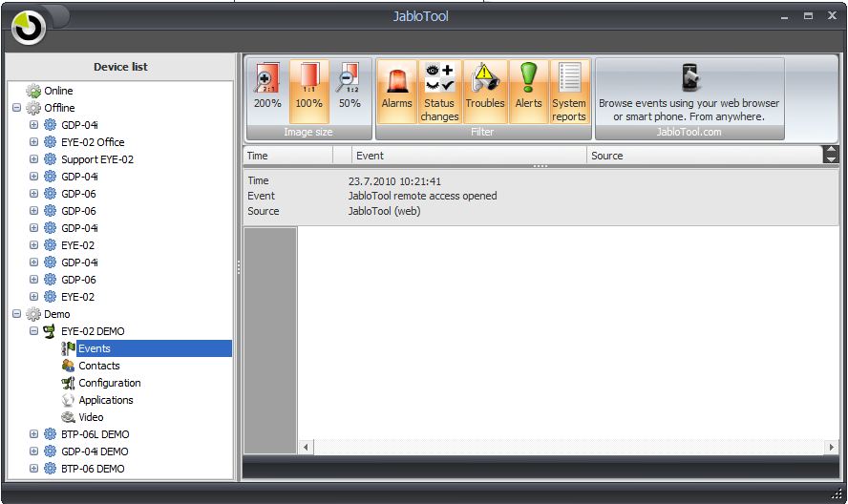Collapse the Offline device group
The height and width of the screenshot is (504, 848).
(x=17, y=108)
